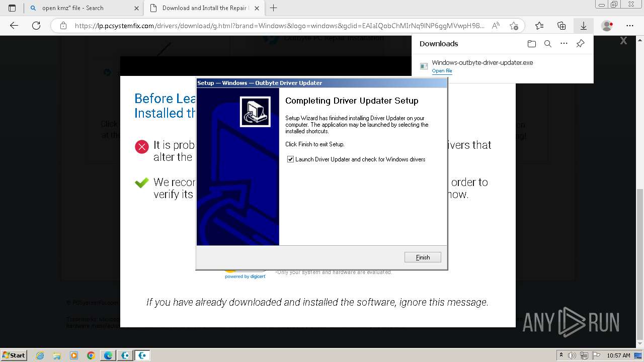
Task: Click the browser Back arrow
Action: pos(14,26)
